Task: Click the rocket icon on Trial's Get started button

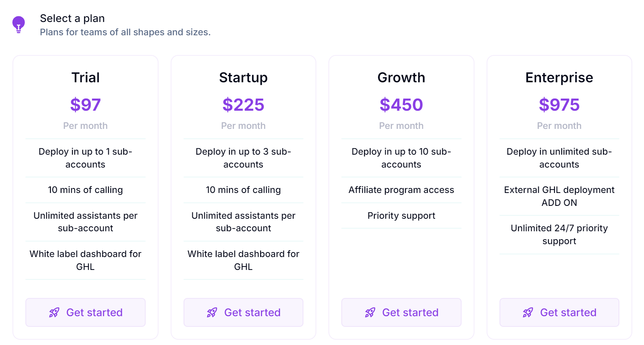Action: (54, 312)
